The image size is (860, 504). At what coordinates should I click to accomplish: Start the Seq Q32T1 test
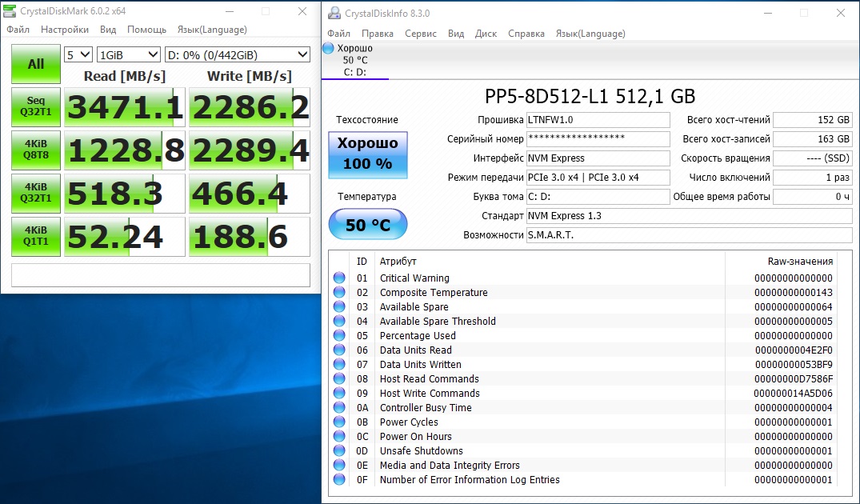coord(36,106)
